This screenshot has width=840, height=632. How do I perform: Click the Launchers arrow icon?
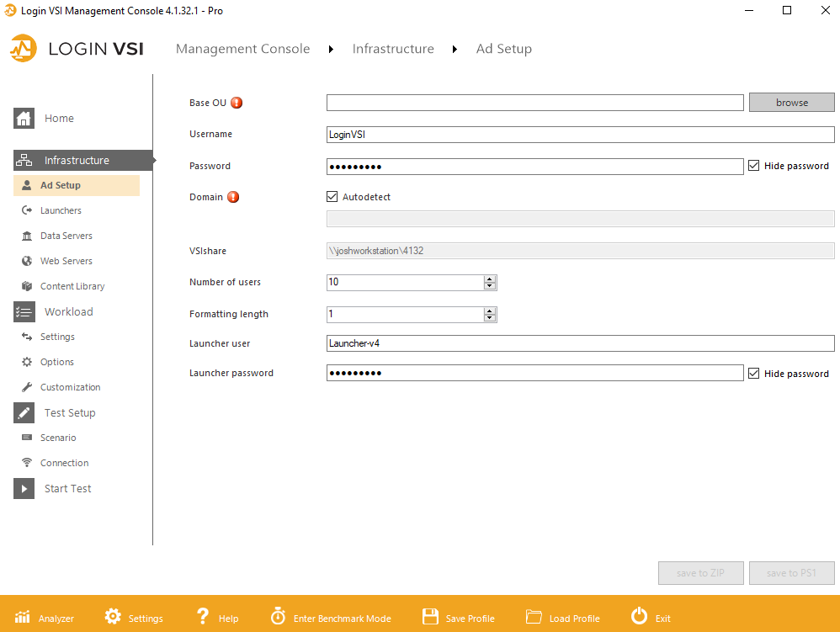26,210
